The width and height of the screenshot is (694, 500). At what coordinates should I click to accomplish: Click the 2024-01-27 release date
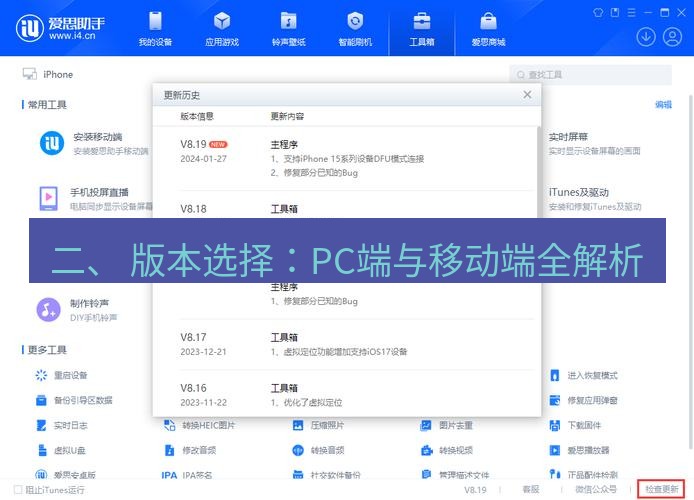(203, 159)
